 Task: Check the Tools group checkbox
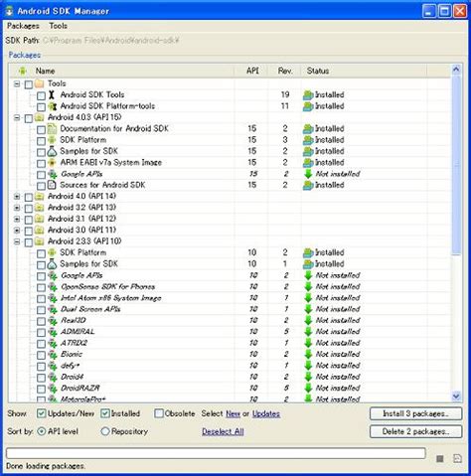(29, 84)
